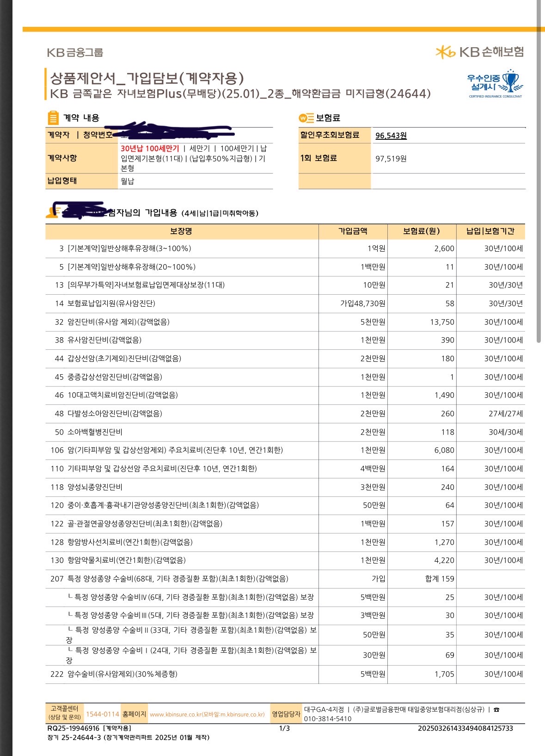Click sub-row 특정 양성종양 수술비Ⅲ(5대)

tap(285, 615)
